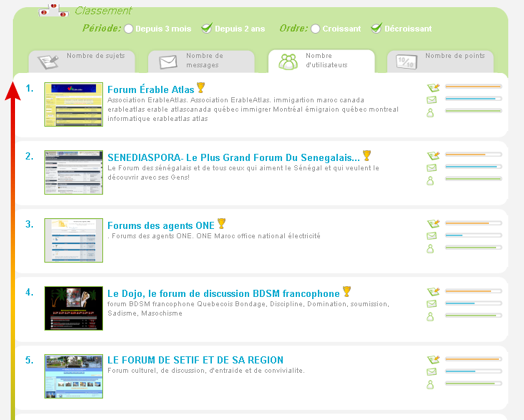Switch to 'Nombre de sujets' tab
Image resolution: width=524 pixels, height=420 pixels.
pos(82,62)
